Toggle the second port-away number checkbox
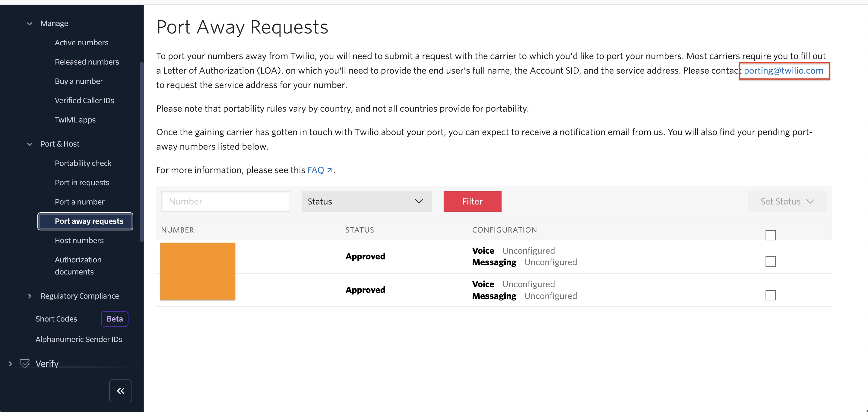This screenshot has width=868, height=412. (x=771, y=295)
